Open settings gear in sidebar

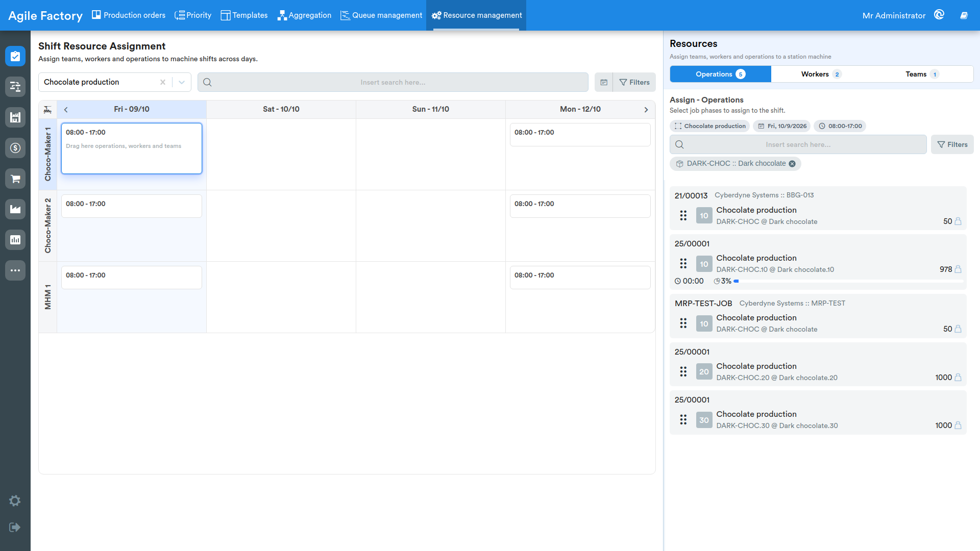click(15, 500)
